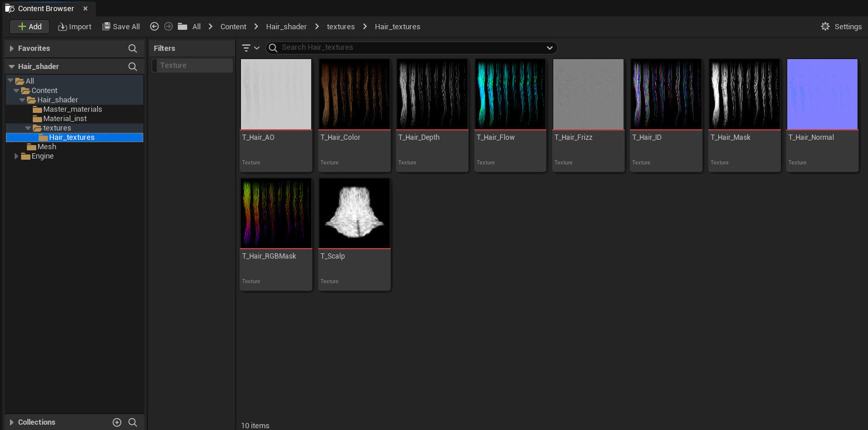Open the filter options dropdown
Screen dimensions: 868x430
[251, 48]
